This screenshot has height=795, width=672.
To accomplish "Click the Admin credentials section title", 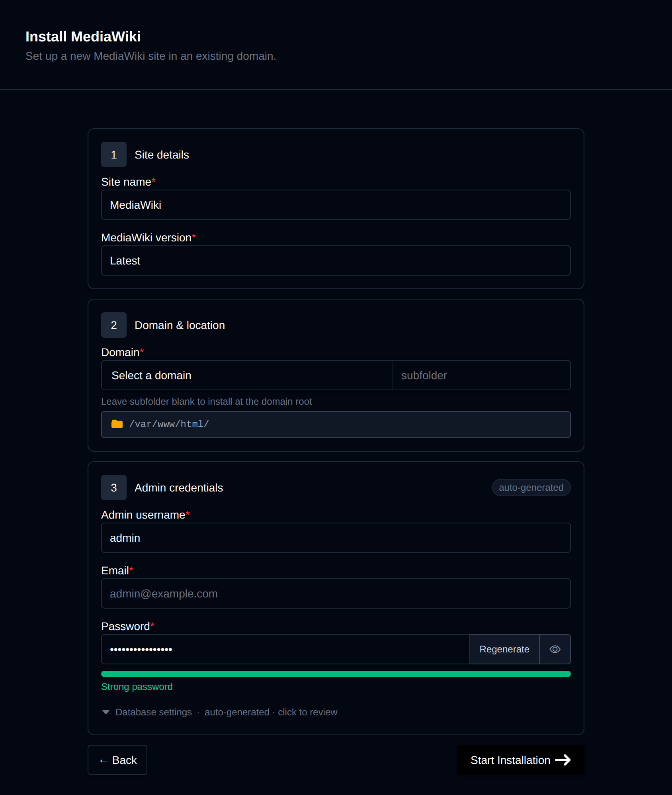I will click(x=179, y=488).
